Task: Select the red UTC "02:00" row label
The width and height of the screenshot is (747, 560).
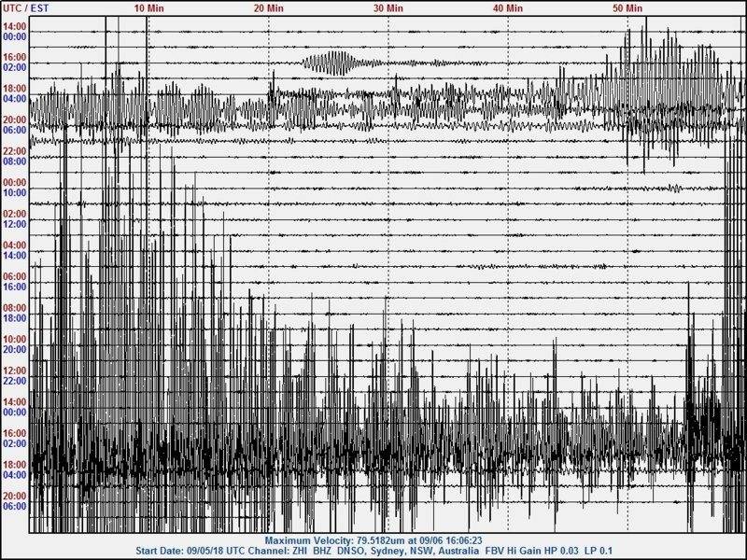Action: point(15,214)
